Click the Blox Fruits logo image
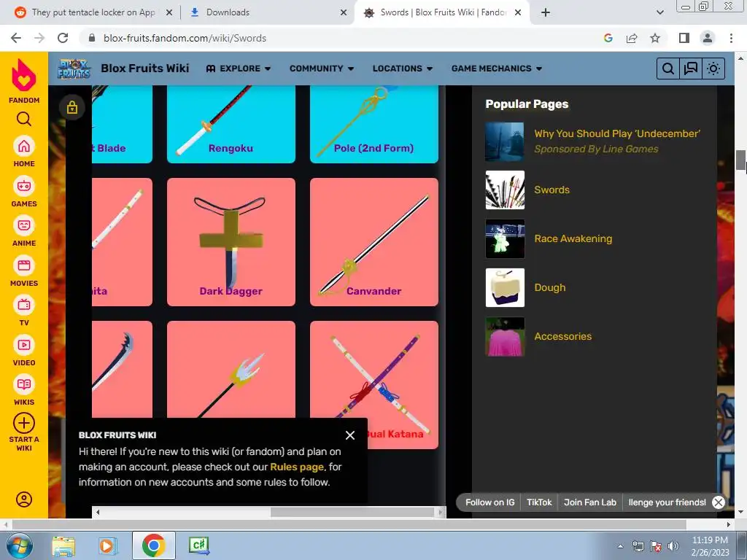This screenshot has height=560, width=747. [74, 69]
